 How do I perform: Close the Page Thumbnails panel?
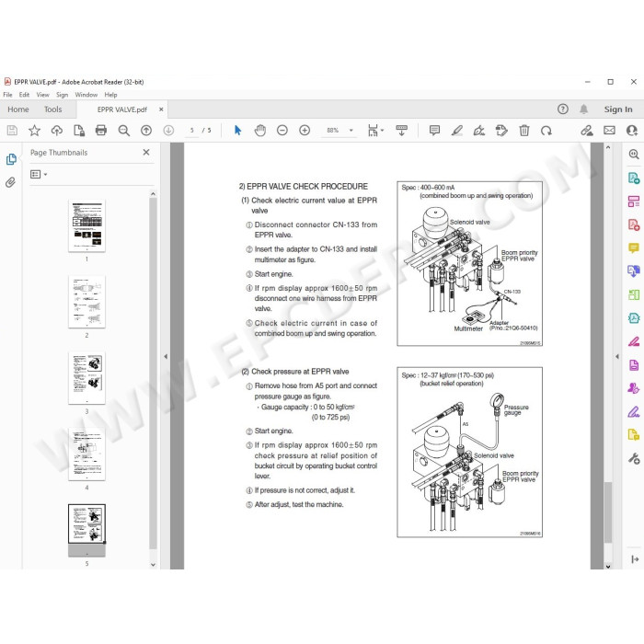pos(146,153)
